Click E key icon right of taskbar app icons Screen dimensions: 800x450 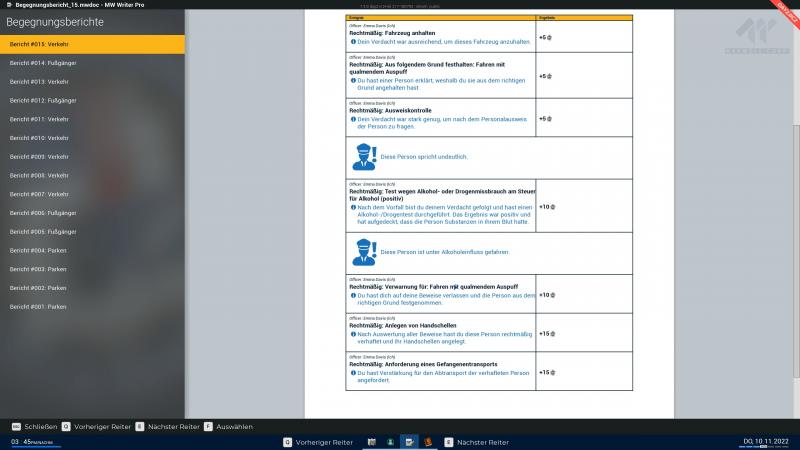coord(448,442)
